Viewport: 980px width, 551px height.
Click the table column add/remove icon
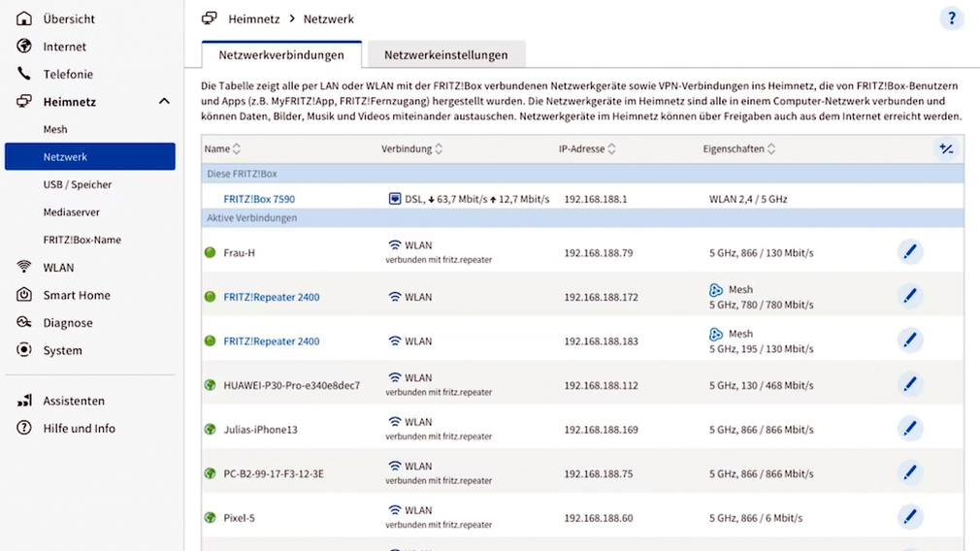946,148
